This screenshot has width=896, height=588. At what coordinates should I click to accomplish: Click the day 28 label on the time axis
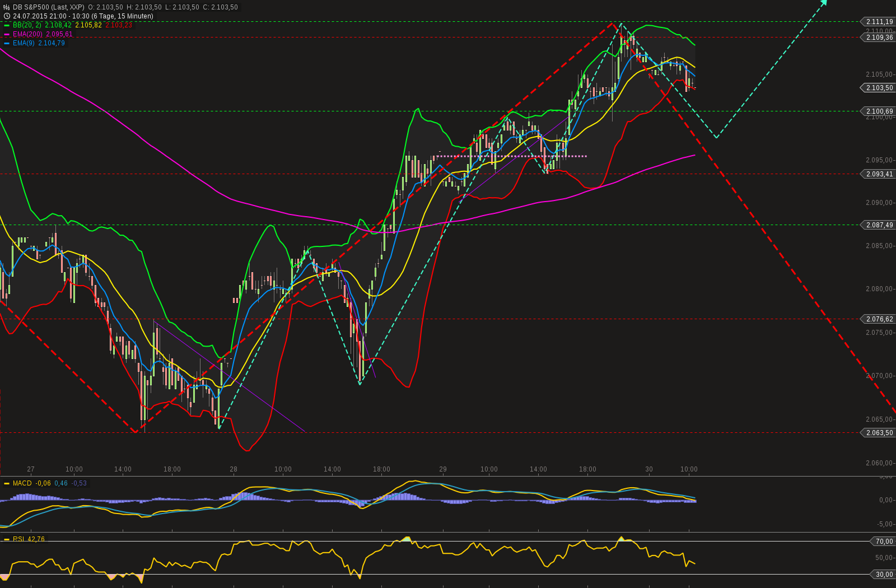(234, 469)
